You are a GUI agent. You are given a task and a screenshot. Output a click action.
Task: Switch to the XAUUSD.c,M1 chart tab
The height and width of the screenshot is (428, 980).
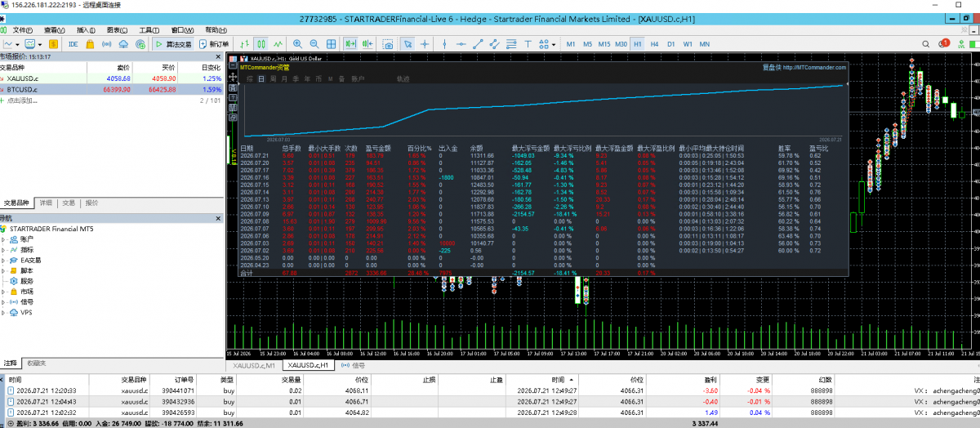click(x=254, y=366)
